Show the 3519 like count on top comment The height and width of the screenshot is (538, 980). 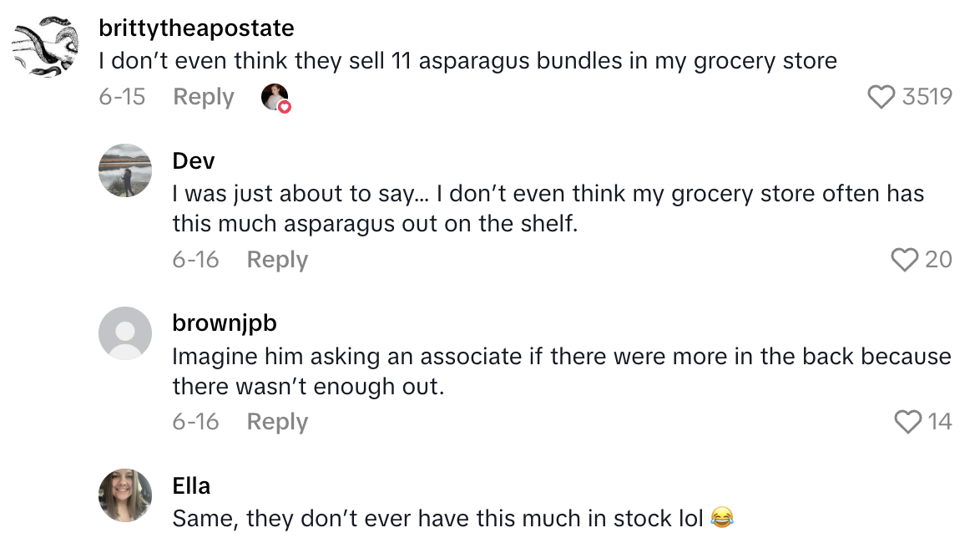pos(928,97)
